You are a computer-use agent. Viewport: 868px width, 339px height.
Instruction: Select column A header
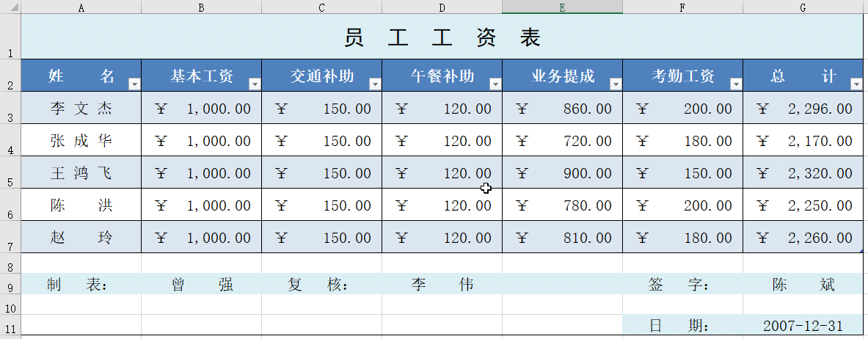click(x=81, y=7)
